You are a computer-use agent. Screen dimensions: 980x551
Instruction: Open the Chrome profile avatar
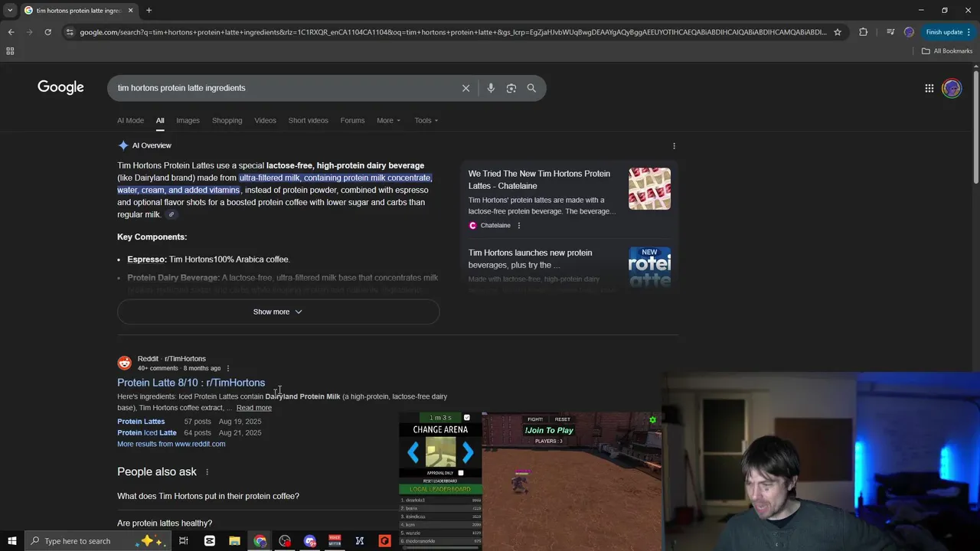pyautogui.click(x=909, y=32)
